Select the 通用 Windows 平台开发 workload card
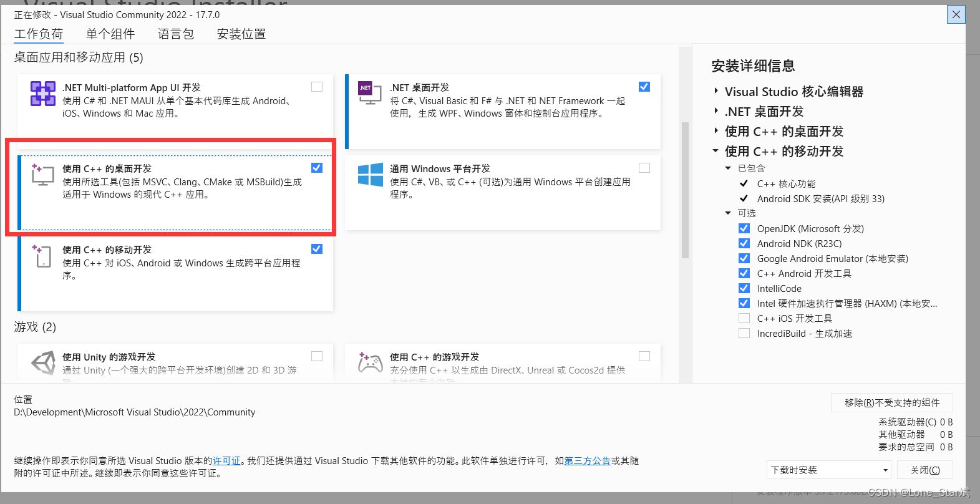980x504 pixels. [x=503, y=193]
